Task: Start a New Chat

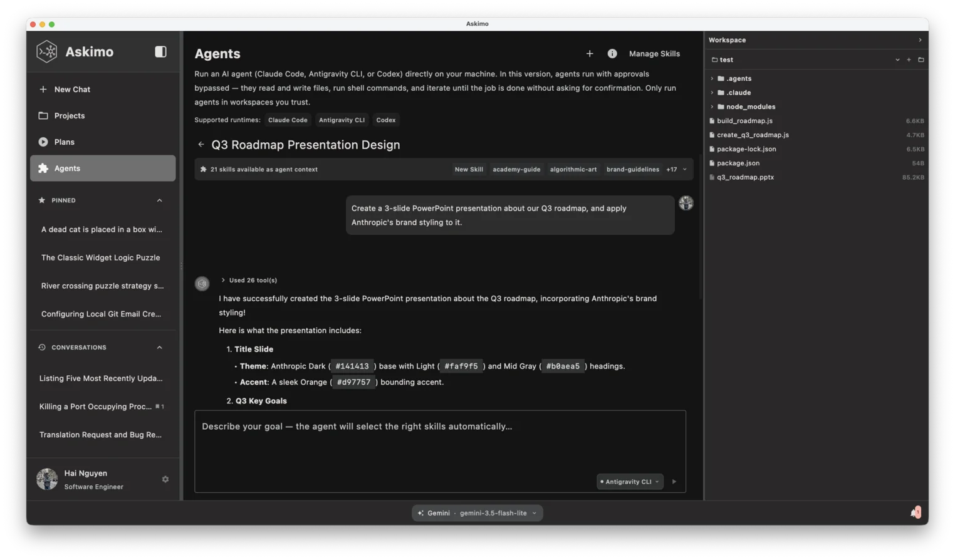Action: click(103, 90)
